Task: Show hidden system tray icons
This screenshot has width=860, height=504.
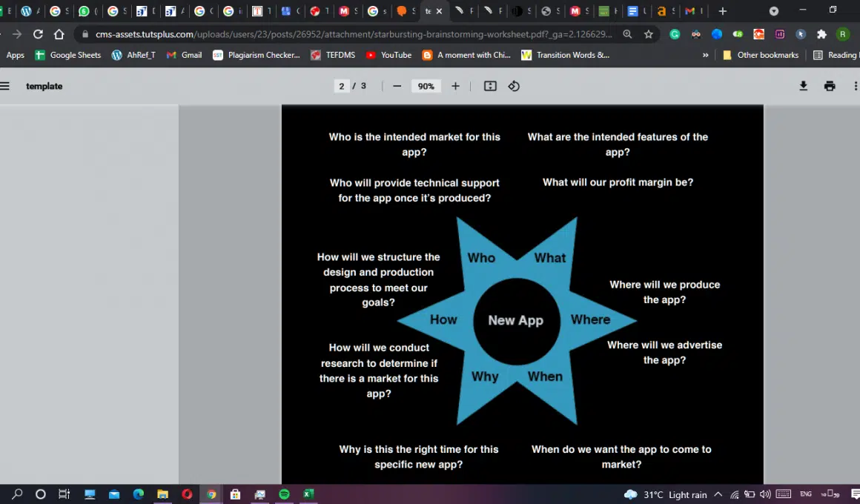Action: click(x=718, y=494)
